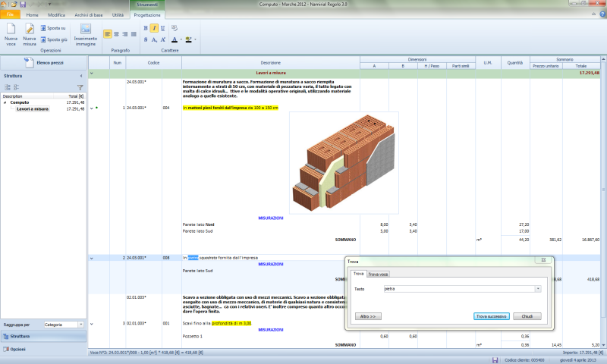Open the Testo search history dropdown
This screenshot has height=364, width=607.
pyautogui.click(x=538, y=289)
